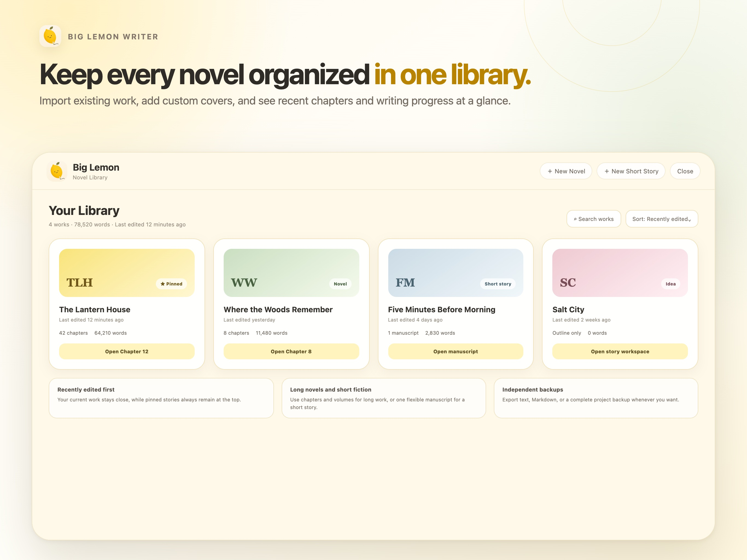
Task: Click 'Last edited 2 weeks ago' text
Action: [581, 320]
